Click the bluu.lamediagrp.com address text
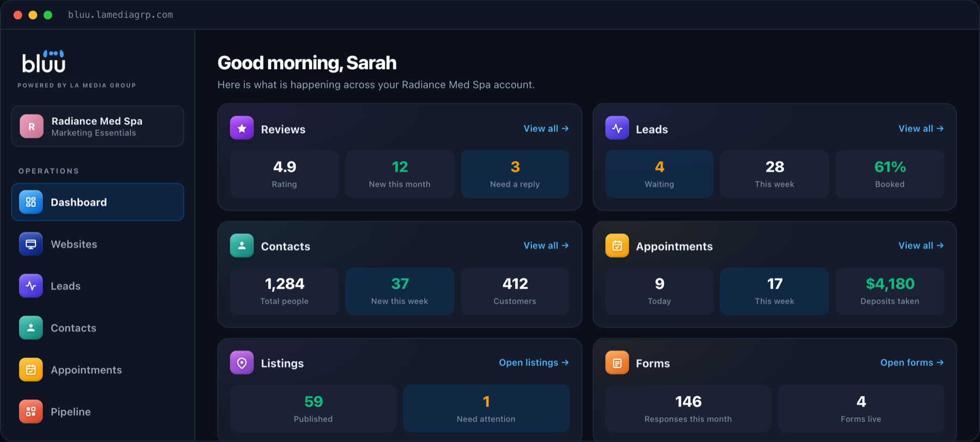Screen dimensions: 980x442 point(120,15)
